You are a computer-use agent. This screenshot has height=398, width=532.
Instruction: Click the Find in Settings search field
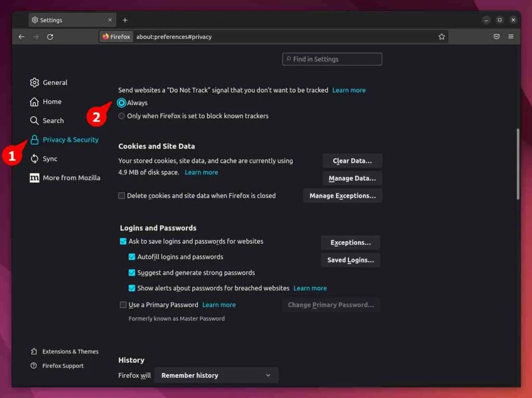tap(332, 59)
